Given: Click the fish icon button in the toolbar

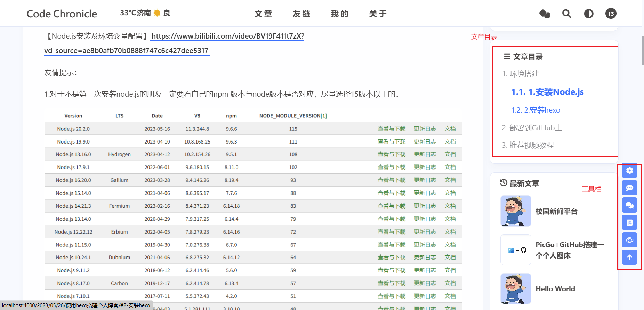Looking at the screenshot, I should click(629, 240).
